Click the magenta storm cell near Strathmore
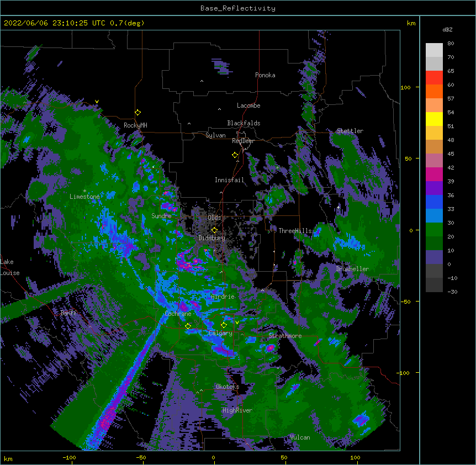476x465 pixels. tap(270, 347)
